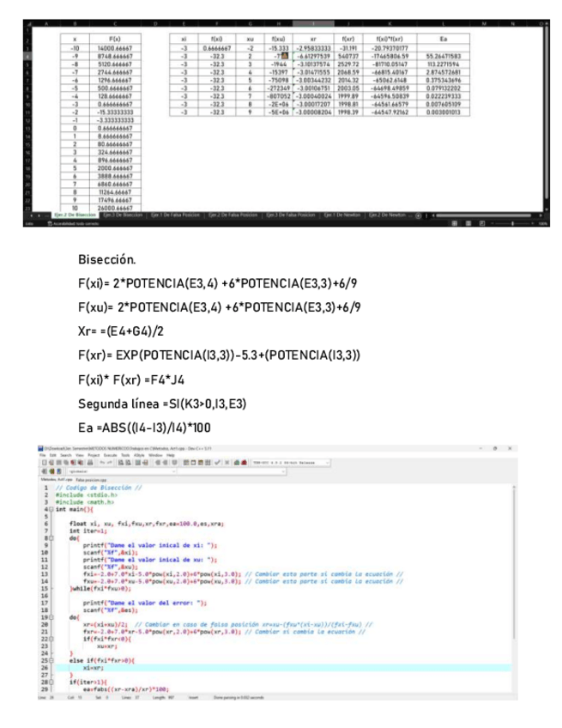
Task: Click the Print icon in Dev-C++ toolbar
Action: pyautogui.click(x=90, y=463)
